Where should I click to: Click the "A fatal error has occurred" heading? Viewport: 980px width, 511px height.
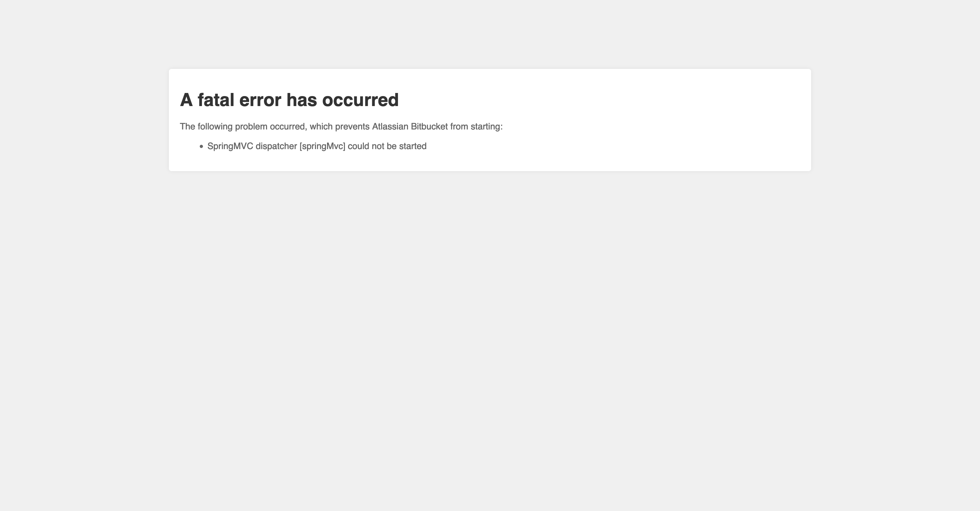pyautogui.click(x=289, y=100)
